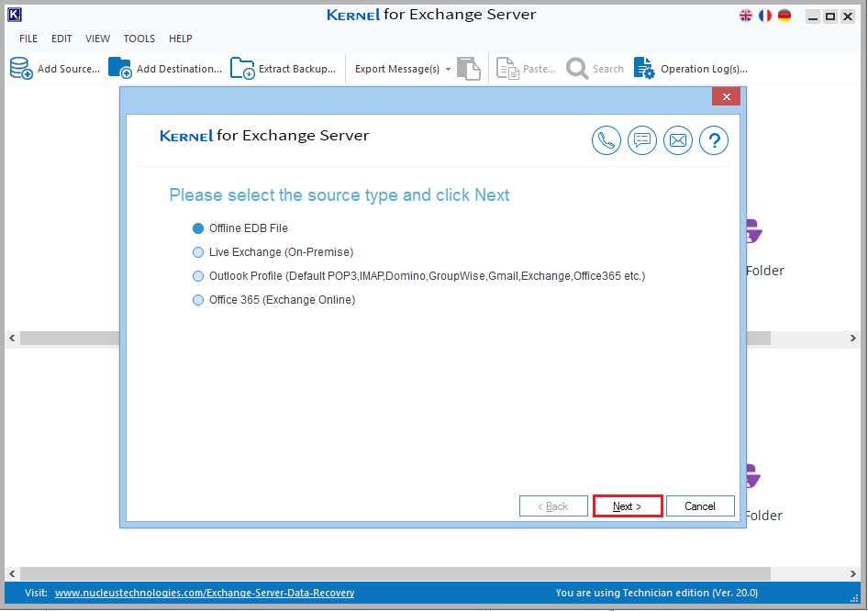Open the HELP menu

pos(181,39)
